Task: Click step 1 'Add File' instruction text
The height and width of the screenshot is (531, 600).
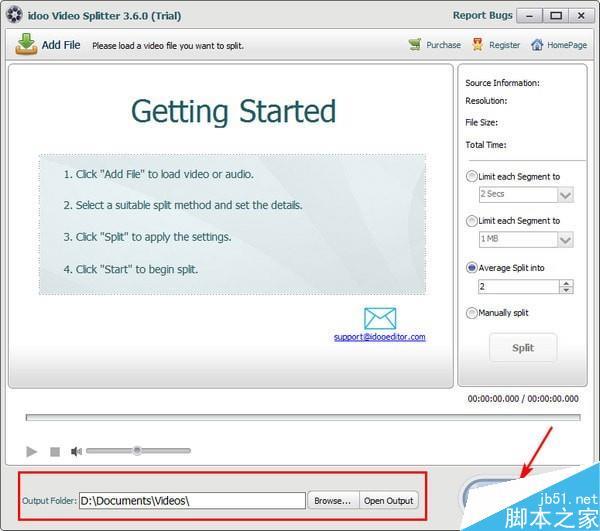Action: [158, 174]
